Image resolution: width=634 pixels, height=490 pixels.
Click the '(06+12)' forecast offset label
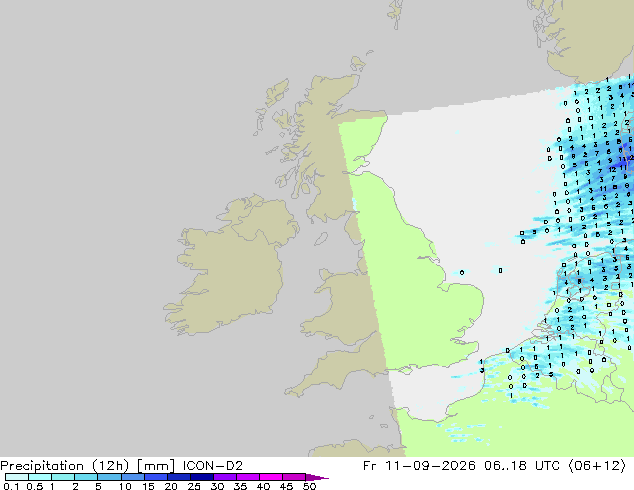coord(597,466)
